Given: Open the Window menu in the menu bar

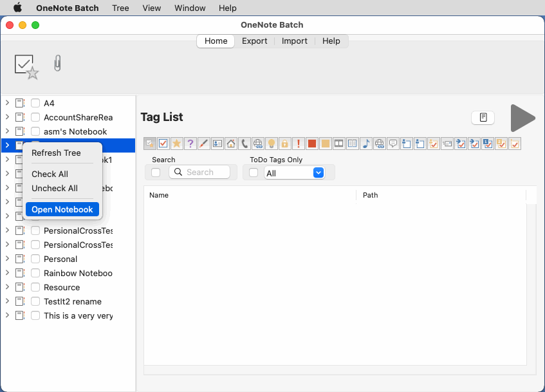Looking at the screenshot, I should [x=190, y=8].
